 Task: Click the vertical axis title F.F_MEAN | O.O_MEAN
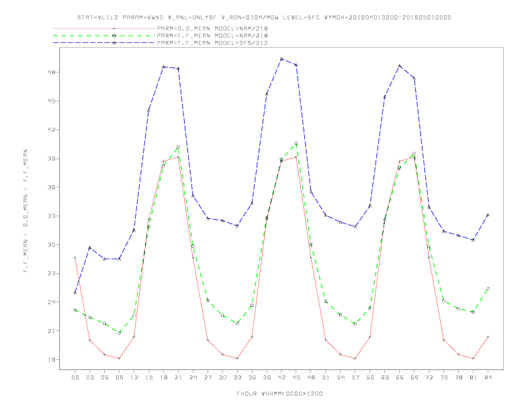(26, 211)
